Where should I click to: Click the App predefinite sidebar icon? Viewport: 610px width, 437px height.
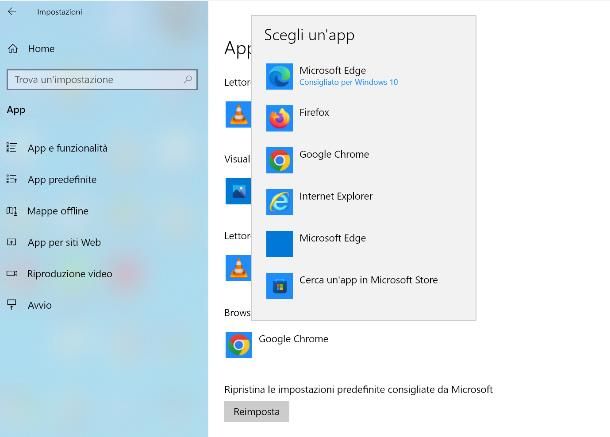(x=12, y=179)
